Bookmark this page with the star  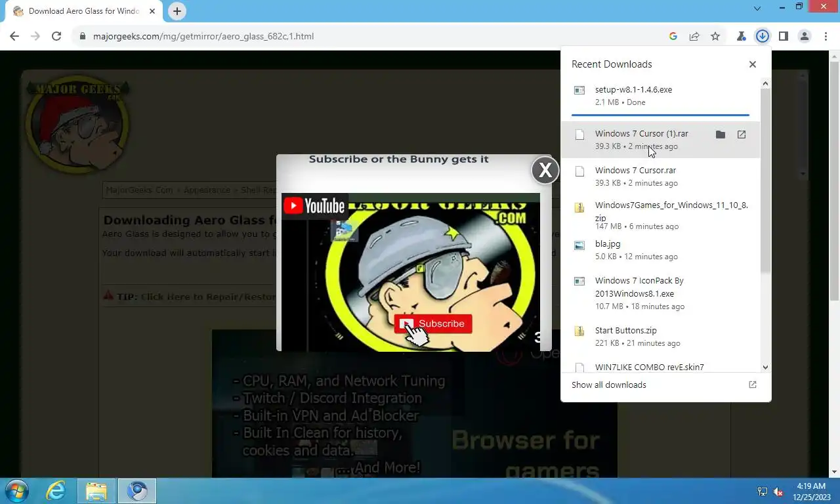715,36
